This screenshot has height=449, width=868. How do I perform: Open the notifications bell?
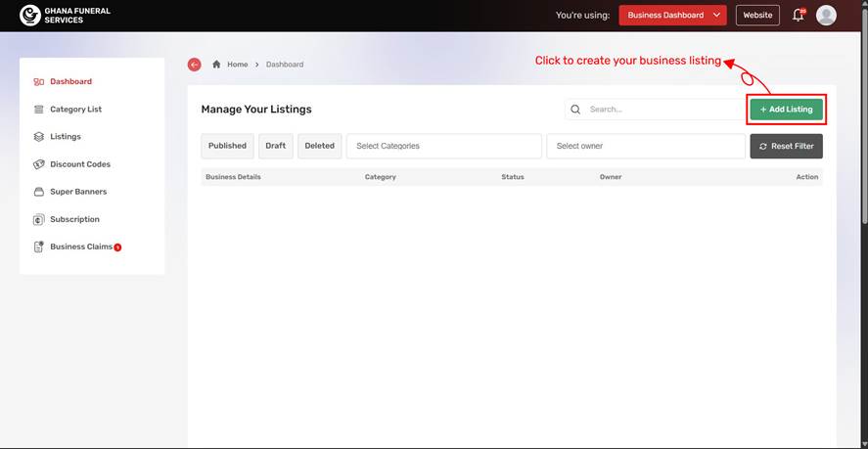(799, 15)
